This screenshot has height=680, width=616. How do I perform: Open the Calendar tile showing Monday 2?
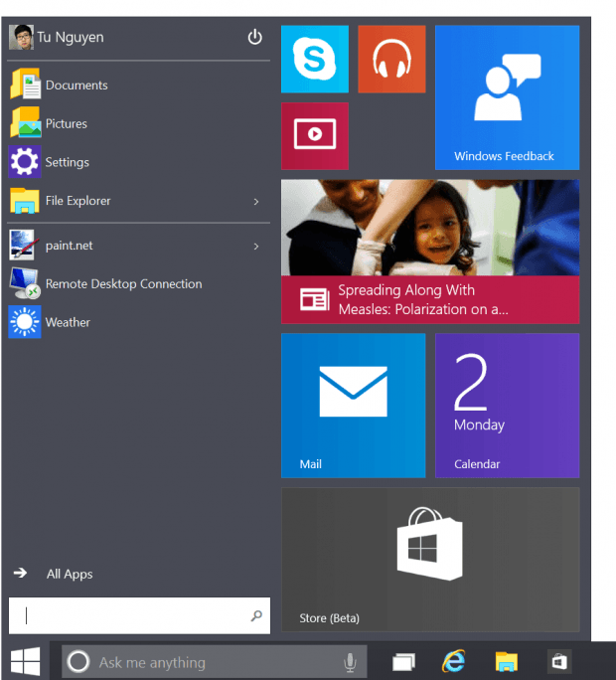[507, 406]
